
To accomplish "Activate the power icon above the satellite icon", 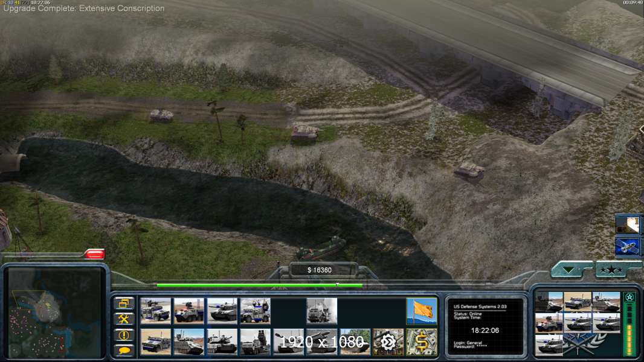I will [x=627, y=224].
